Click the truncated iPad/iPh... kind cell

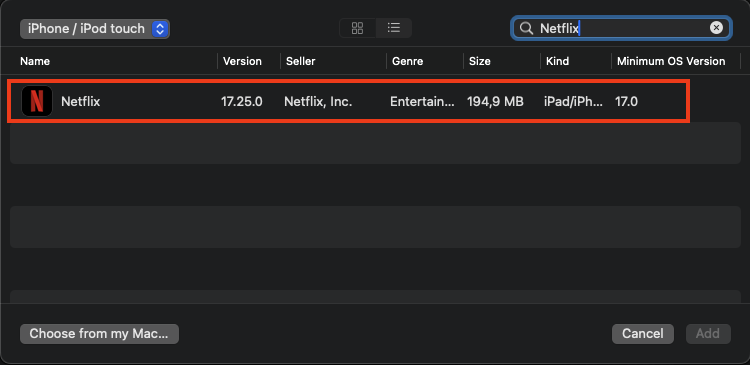[574, 101]
